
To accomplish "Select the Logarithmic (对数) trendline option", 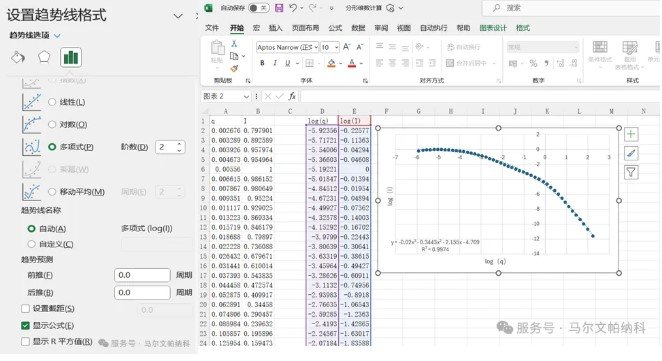I will tap(52, 125).
